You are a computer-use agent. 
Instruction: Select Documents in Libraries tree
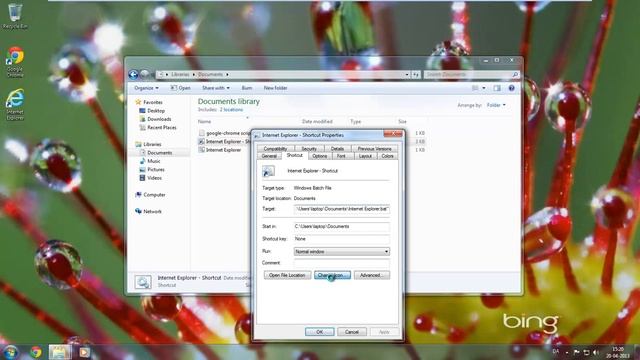(x=160, y=153)
